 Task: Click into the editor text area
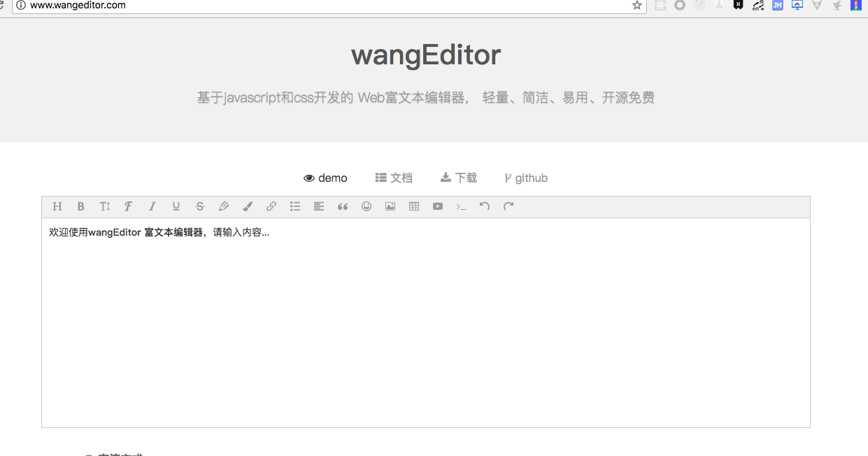coord(426,322)
